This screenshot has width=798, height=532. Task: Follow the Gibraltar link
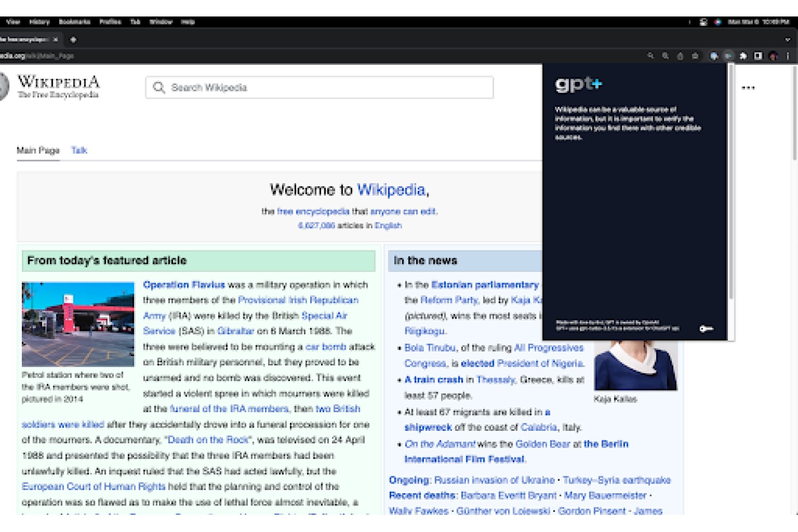pyautogui.click(x=235, y=331)
